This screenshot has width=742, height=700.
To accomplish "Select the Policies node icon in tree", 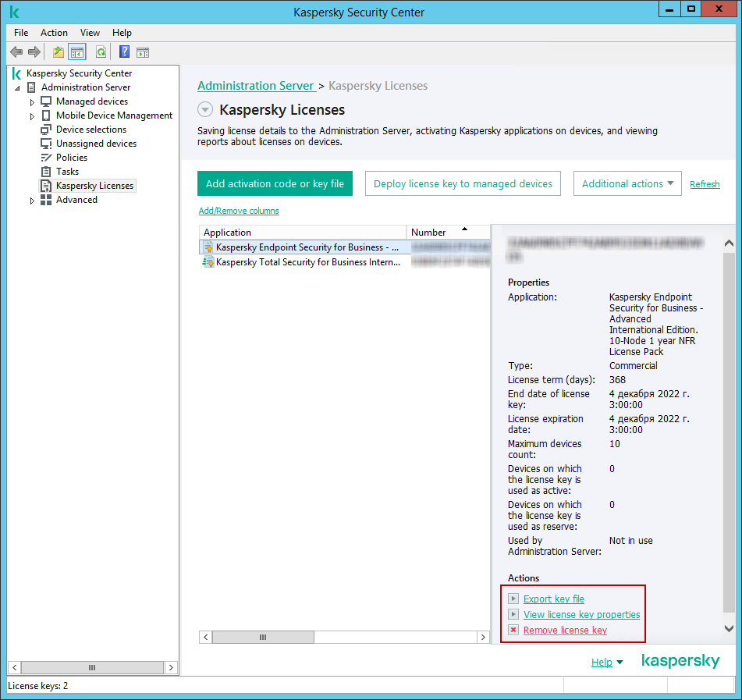I will (46, 158).
